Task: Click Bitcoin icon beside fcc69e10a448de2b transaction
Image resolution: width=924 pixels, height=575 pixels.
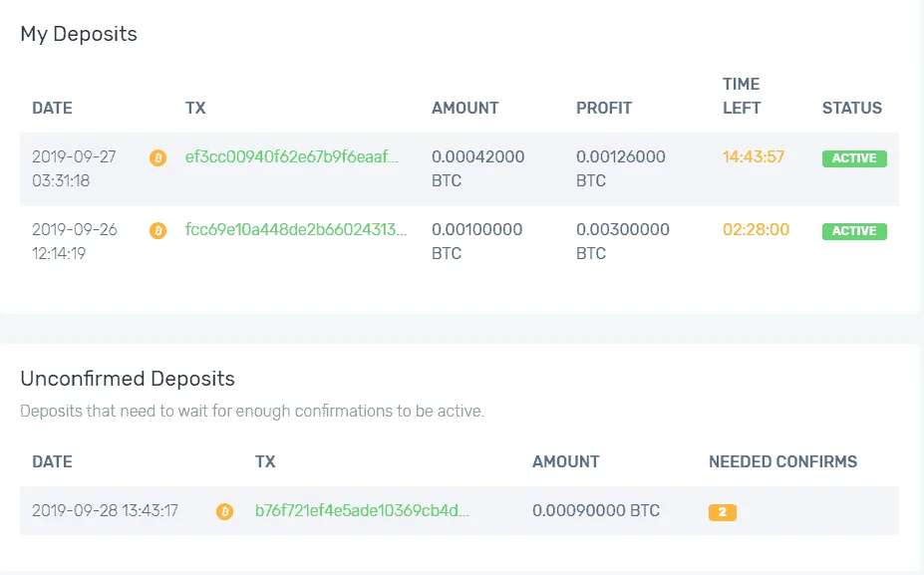Action: [157, 230]
